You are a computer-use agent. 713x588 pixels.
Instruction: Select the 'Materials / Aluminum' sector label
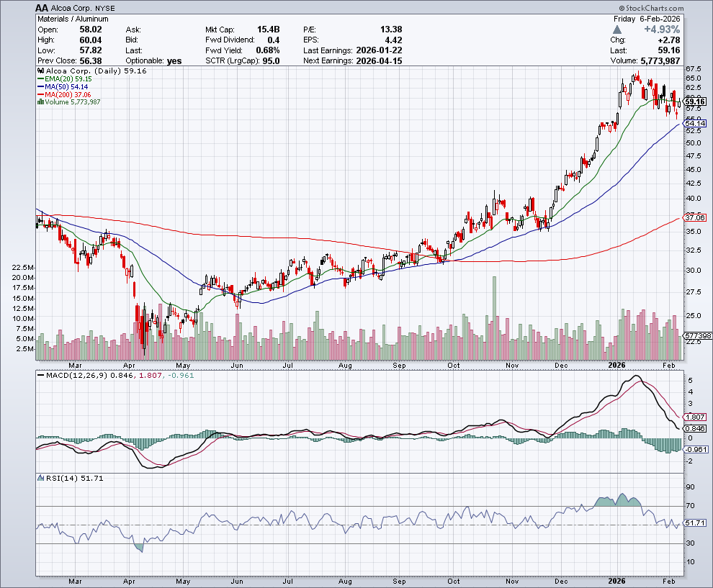click(x=73, y=19)
